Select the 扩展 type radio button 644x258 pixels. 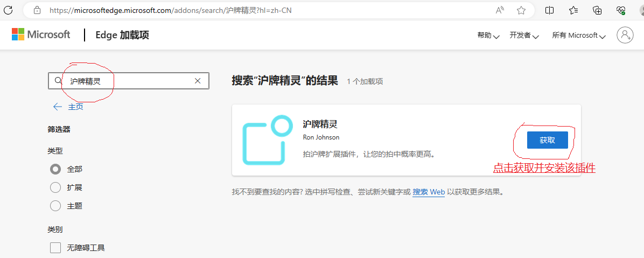pos(55,187)
